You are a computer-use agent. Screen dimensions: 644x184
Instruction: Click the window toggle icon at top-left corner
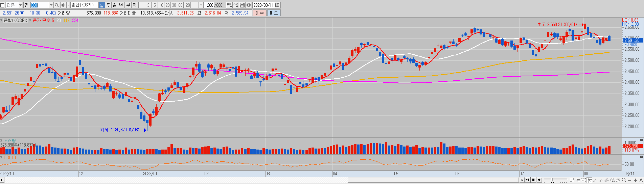pos(2,5)
